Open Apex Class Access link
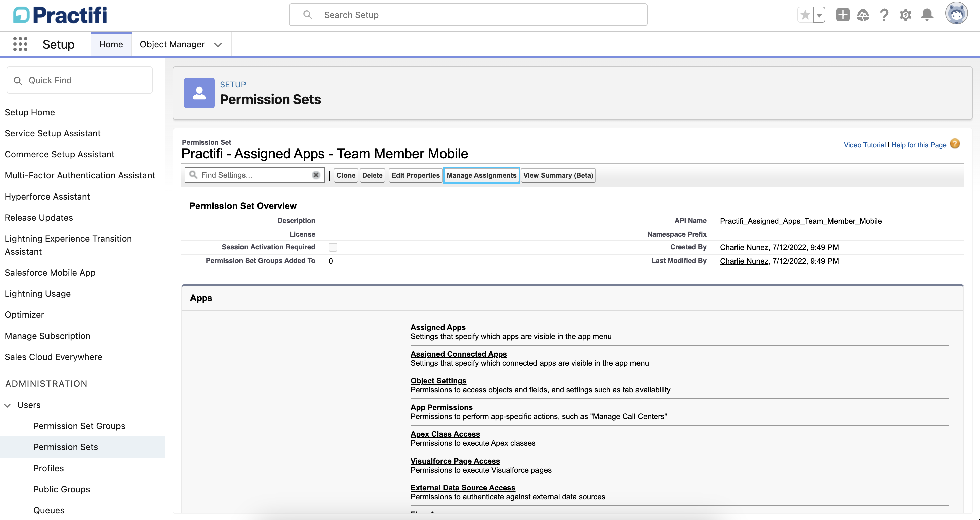 point(445,434)
